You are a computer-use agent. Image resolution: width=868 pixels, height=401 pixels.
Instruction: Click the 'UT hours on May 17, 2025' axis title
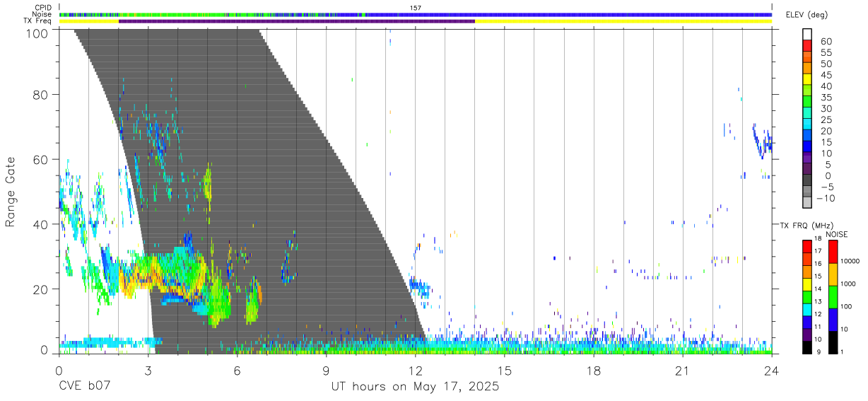point(416,388)
